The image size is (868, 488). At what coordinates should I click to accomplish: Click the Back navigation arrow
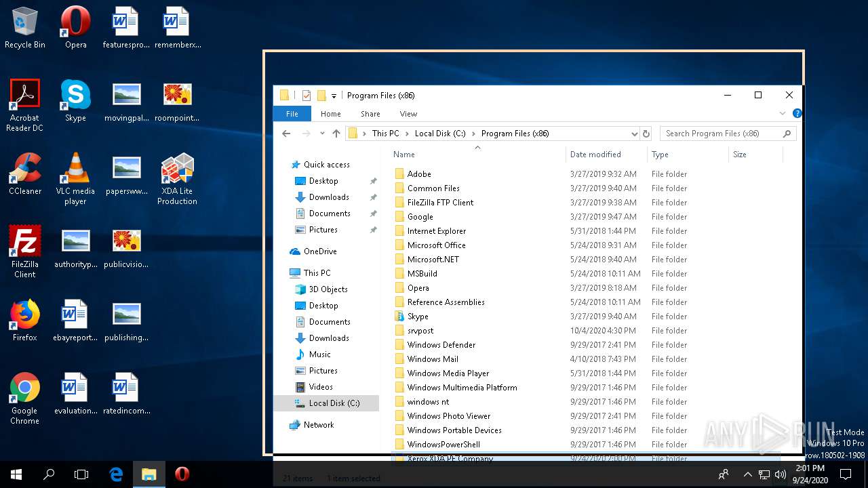pyautogui.click(x=286, y=134)
